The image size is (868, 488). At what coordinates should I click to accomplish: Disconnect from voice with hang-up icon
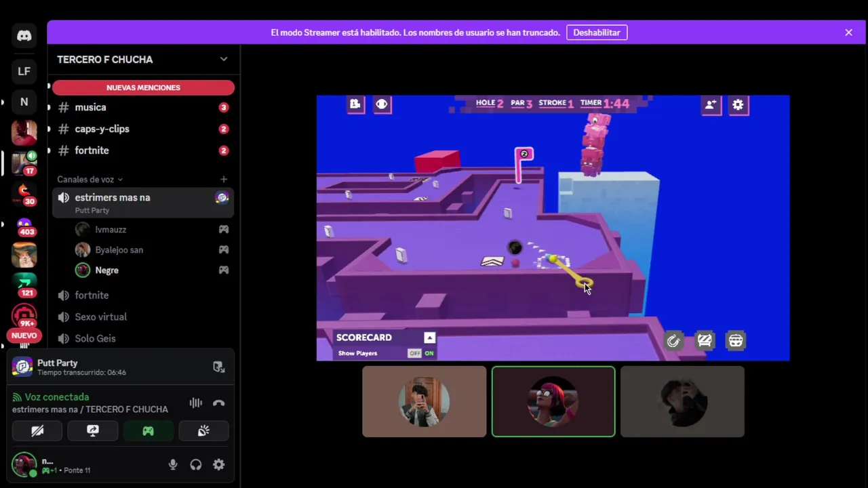(x=218, y=403)
